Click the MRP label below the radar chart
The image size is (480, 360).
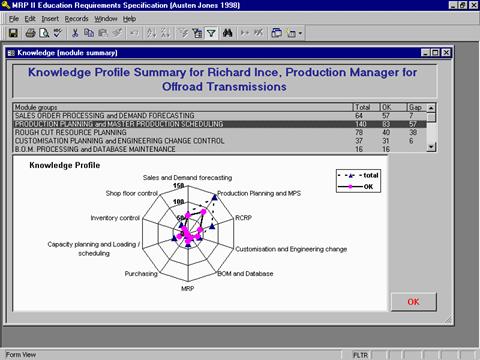(x=187, y=289)
